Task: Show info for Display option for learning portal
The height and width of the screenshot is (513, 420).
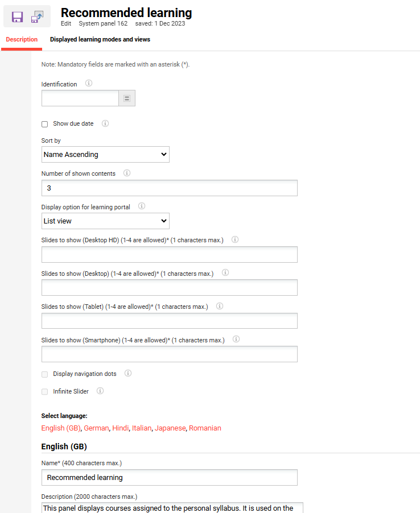Action: [142, 206]
